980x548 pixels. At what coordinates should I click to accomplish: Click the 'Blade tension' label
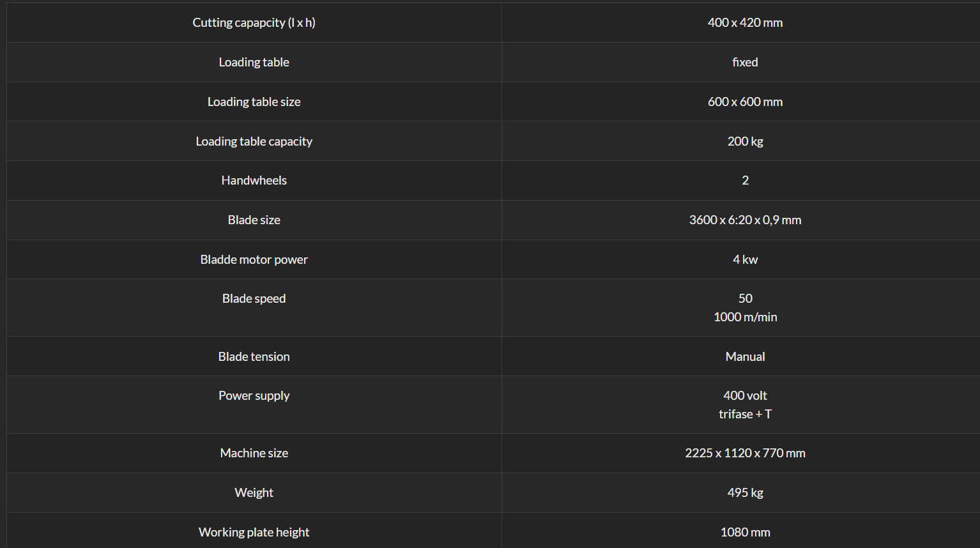(x=254, y=357)
